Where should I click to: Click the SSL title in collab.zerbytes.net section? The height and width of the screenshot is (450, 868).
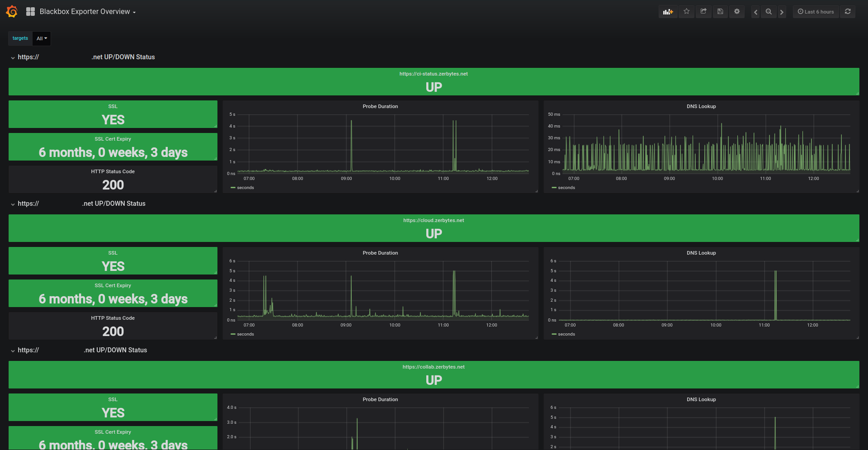coord(113,399)
